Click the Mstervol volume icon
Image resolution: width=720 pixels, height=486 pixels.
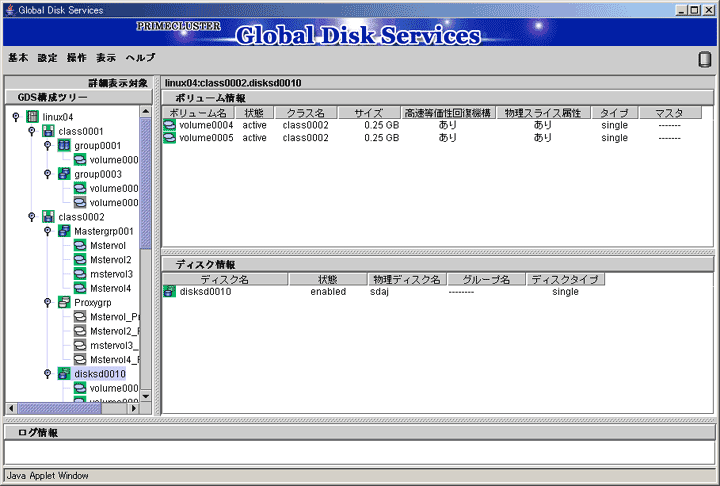point(80,245)
